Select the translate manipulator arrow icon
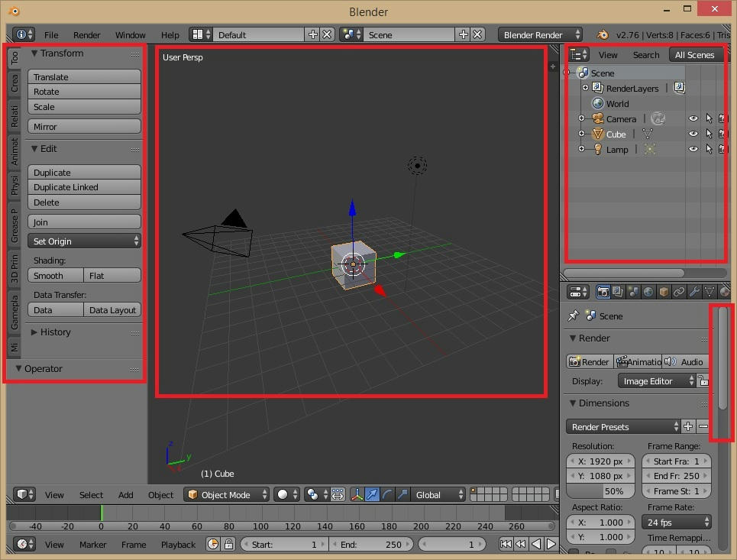Image resolution: width=737 pixels, height=560 pixels. click(372, 495)
